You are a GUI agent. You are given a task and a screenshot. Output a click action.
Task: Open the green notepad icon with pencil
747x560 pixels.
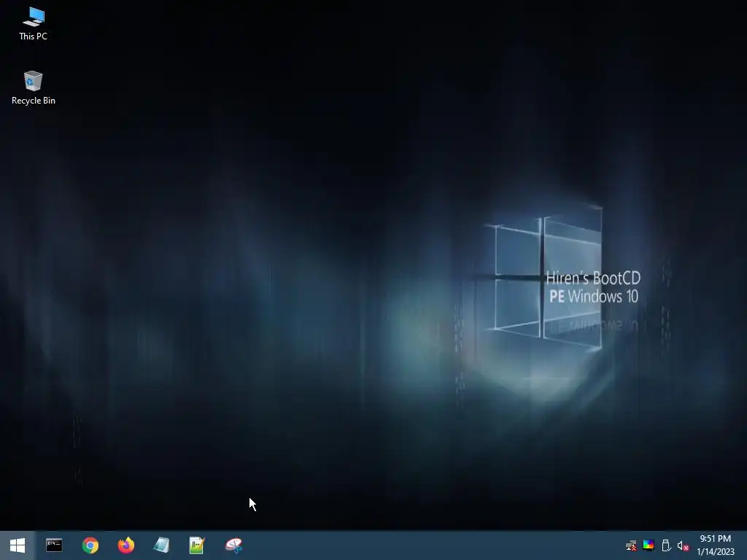(x=197, y=545)
